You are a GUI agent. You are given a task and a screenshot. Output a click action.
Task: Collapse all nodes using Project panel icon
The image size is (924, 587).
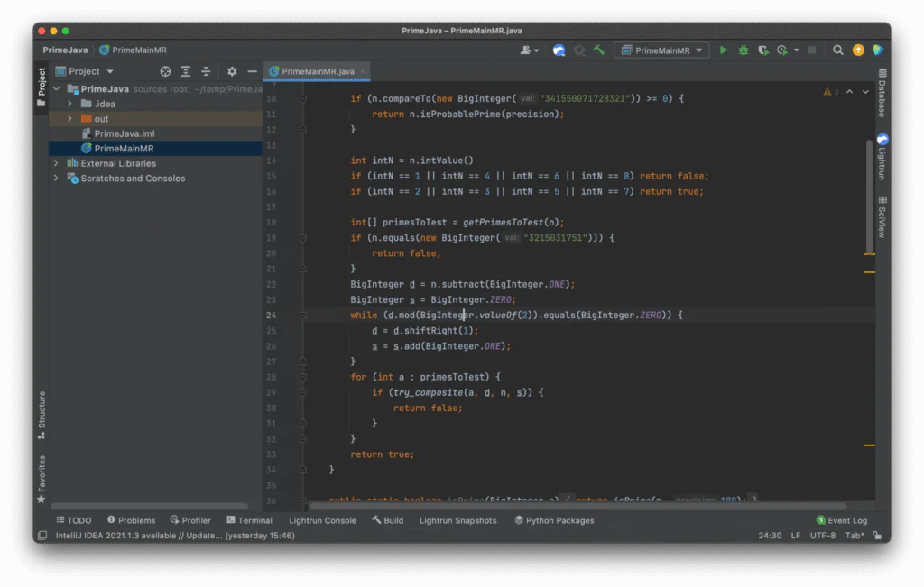pyautogui.click(x=206, y=70)
